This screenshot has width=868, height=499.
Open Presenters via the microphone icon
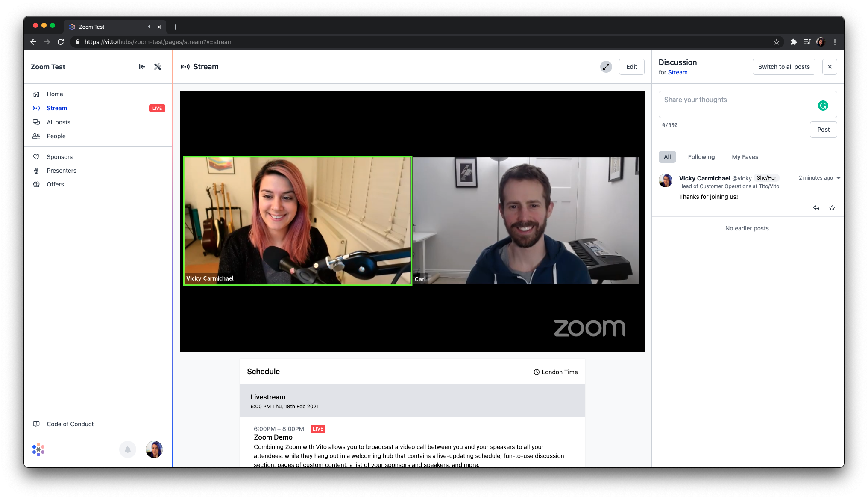[37, 171]
